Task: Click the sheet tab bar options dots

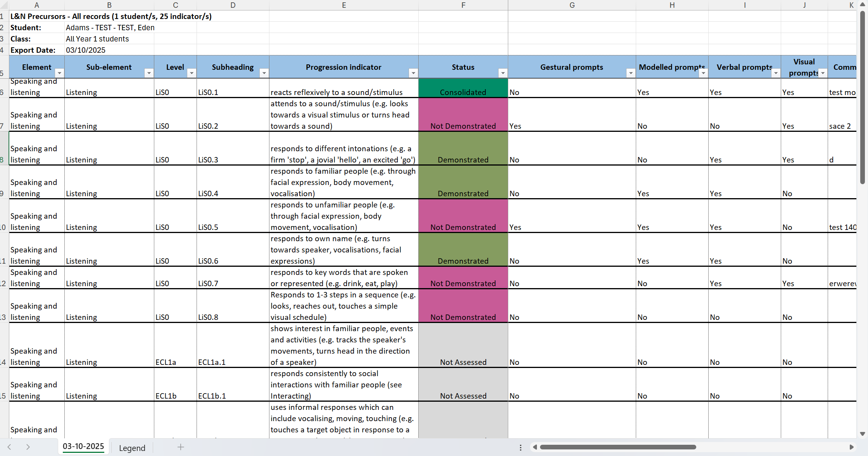Action: pos(520,447)
